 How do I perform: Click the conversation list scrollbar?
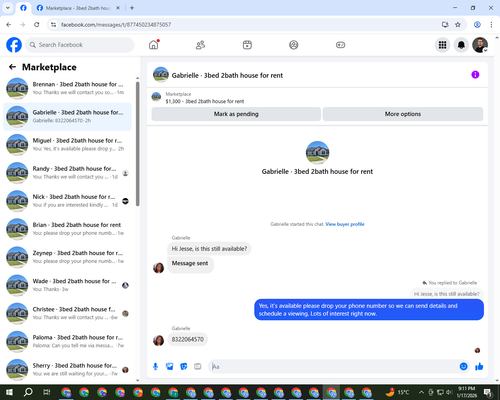pos(138,144)
